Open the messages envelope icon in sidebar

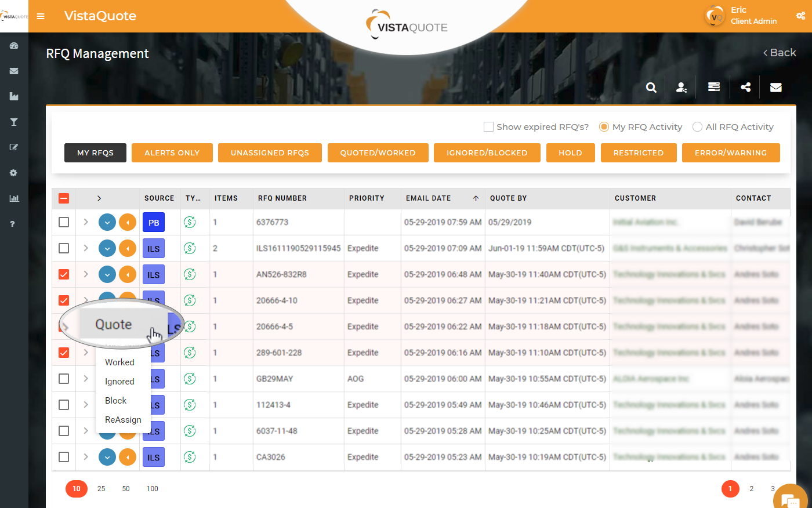click(x=14, y=71)
